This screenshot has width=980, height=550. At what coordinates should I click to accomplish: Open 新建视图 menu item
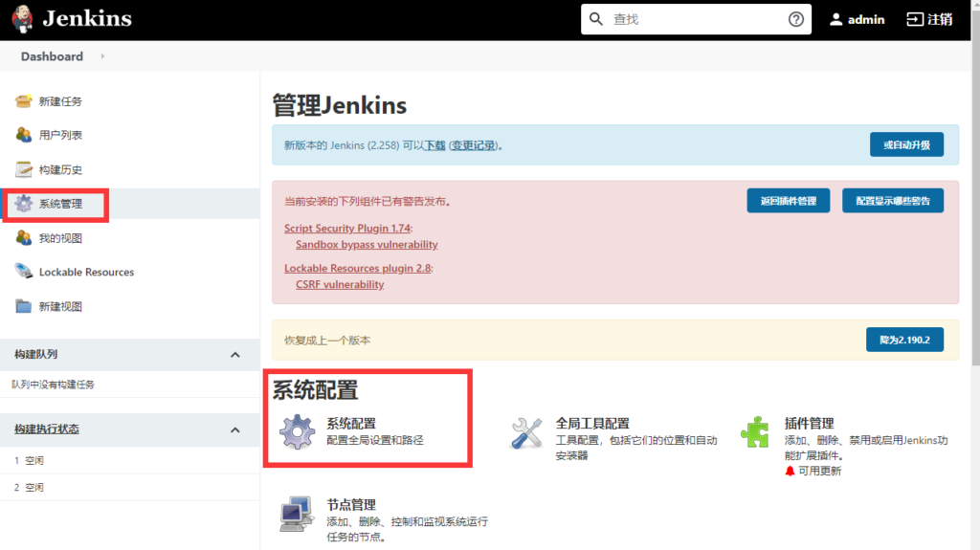60,306
